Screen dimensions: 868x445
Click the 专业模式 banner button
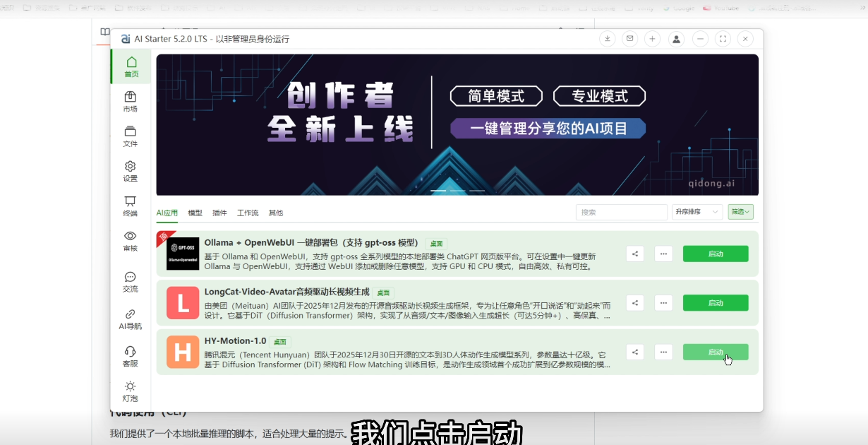click(x=600, y=96)
